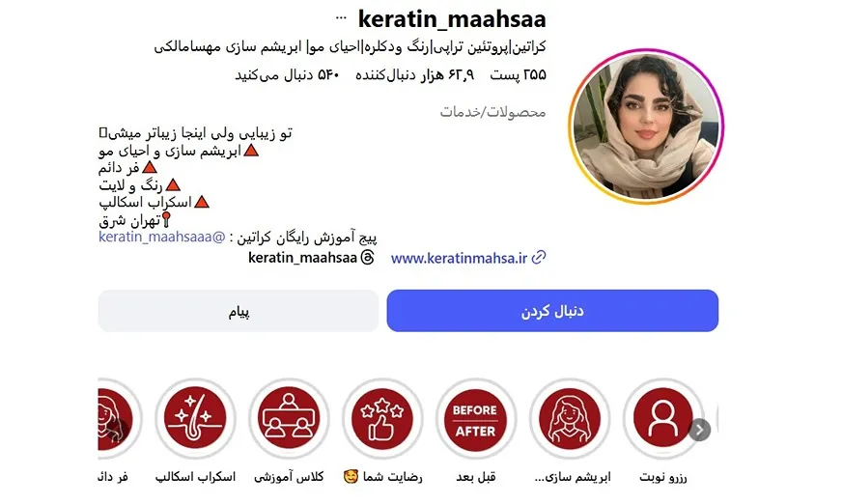View the profile picture story

[x=646, y=126]
